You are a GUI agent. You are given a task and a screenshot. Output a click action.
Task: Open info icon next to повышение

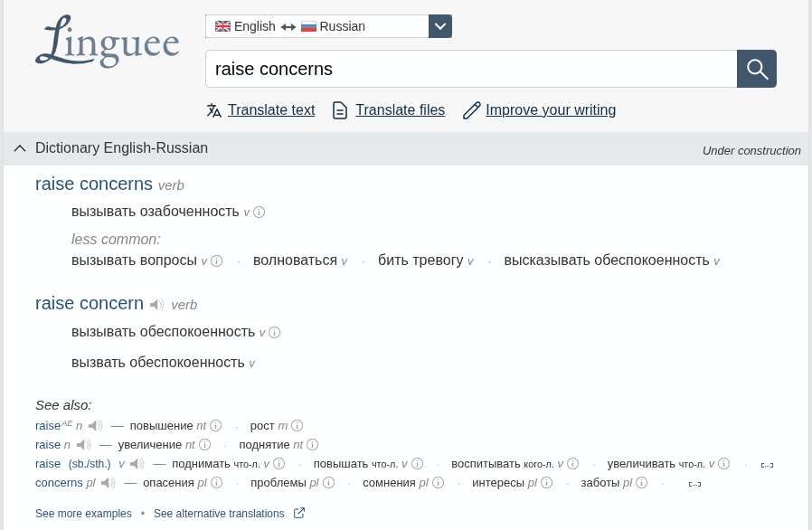(216, 425)
